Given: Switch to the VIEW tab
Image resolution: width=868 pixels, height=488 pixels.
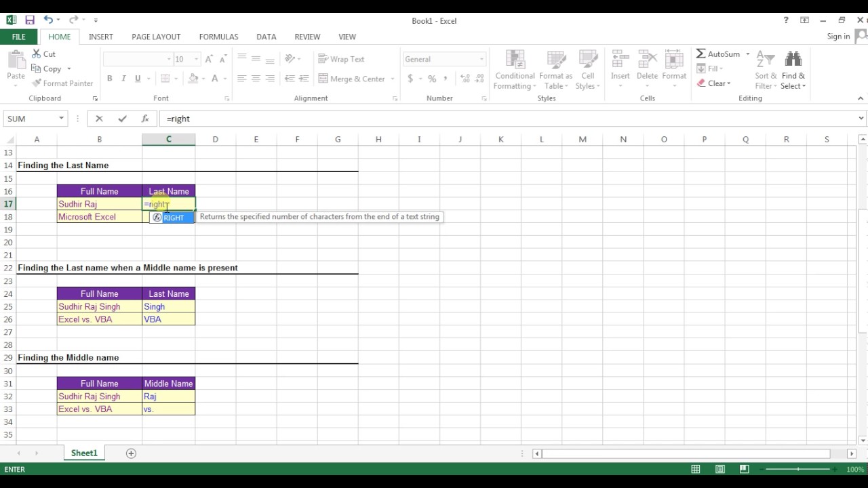Looking at the screenshot, I should click(x=347, y=37).
